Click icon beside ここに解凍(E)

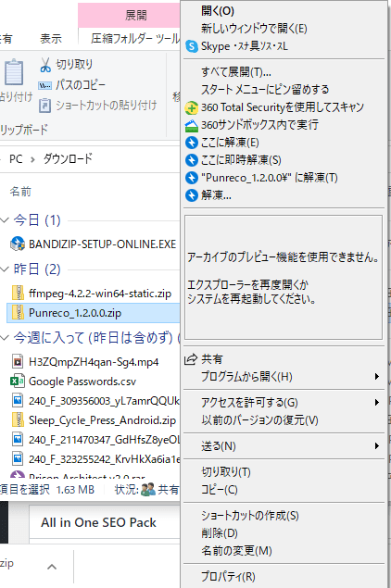192,143
